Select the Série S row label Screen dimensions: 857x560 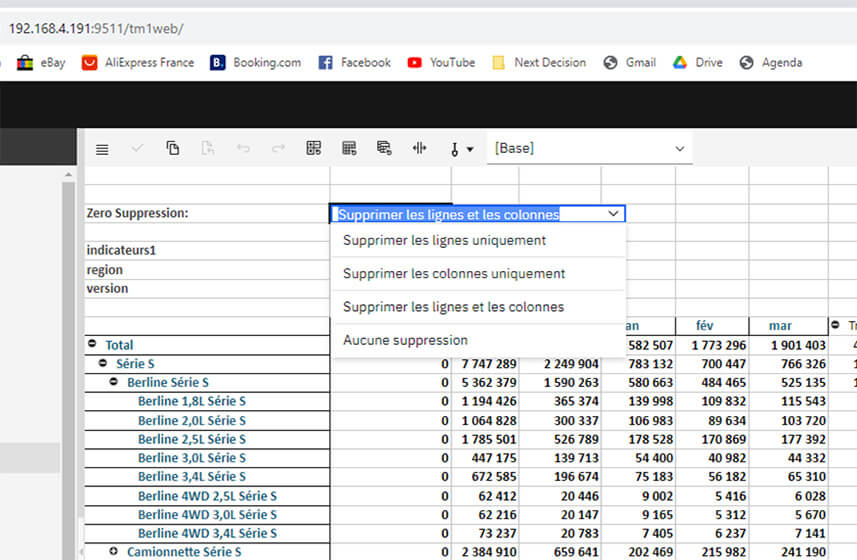pos(135,364)
